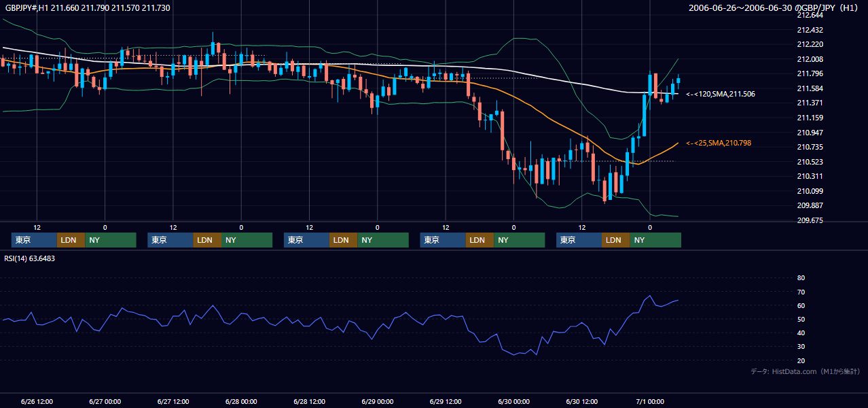Click price axis value 211.371

tap(811, 103)
